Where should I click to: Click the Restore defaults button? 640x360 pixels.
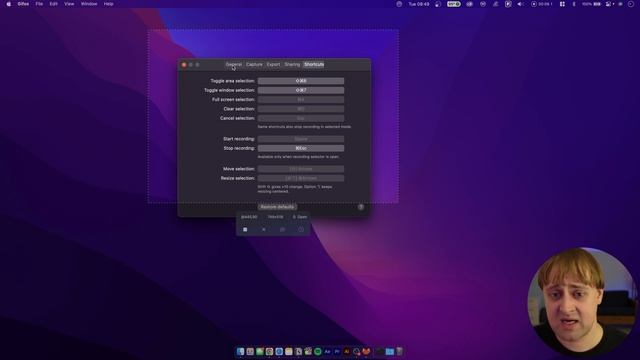(277, 207)
